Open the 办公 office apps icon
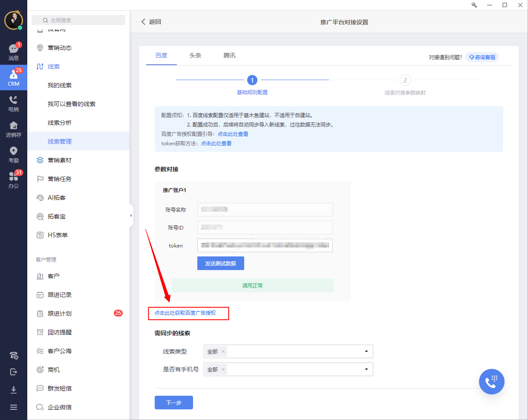This screenshot has width=528, height=420. point(13,180)
